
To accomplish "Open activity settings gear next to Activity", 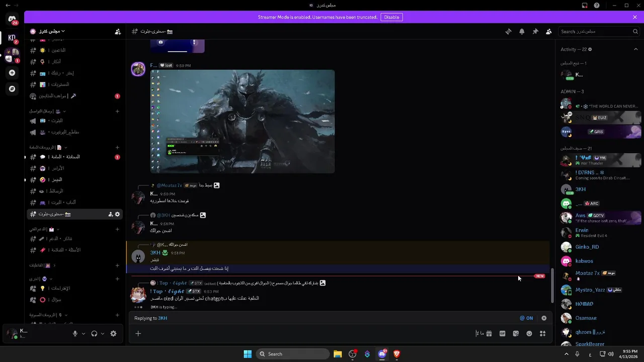I will tap(590, 49).
